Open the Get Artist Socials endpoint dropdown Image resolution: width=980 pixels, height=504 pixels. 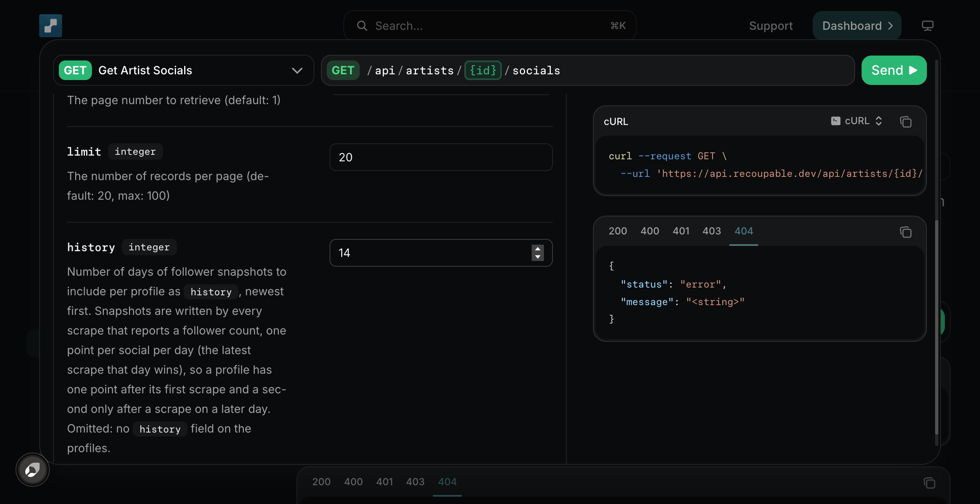184,70
